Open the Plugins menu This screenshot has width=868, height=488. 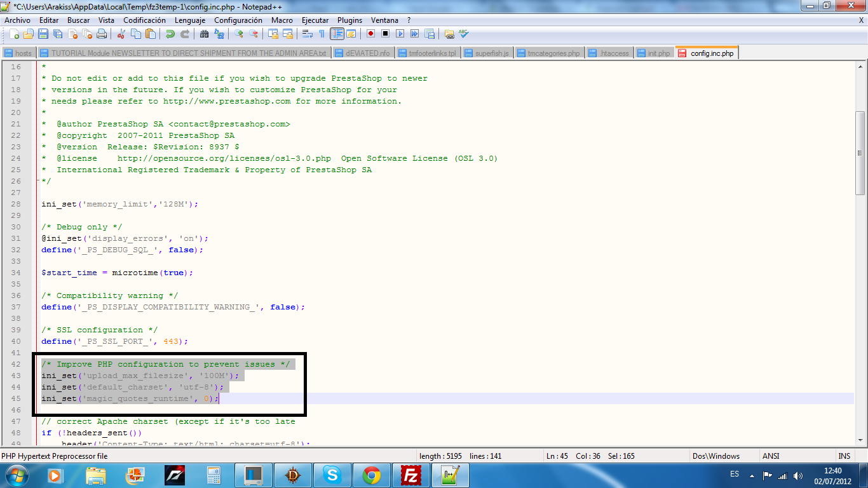tap(349, 20)
